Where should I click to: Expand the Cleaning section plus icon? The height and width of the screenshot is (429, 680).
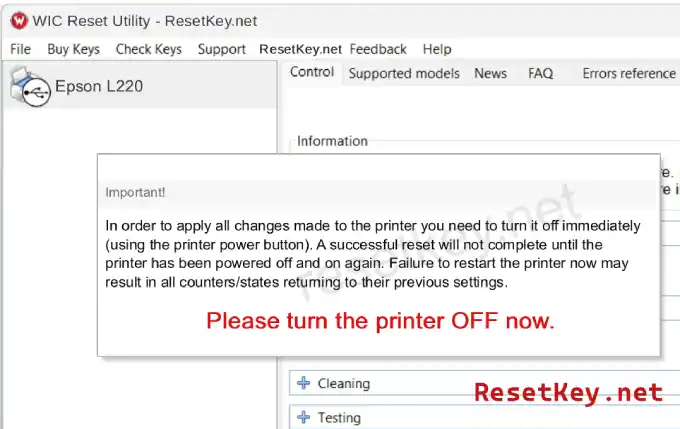tap(304, 383)
